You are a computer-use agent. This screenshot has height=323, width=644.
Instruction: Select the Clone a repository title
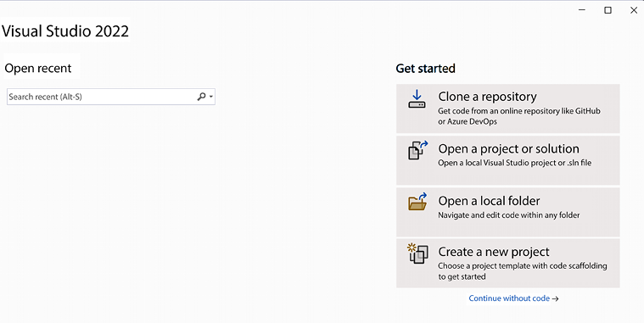[487, 97]
